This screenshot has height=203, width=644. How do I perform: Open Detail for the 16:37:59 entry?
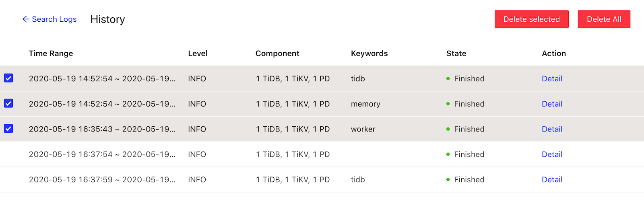pyautogui.click(x=552, y=180)
